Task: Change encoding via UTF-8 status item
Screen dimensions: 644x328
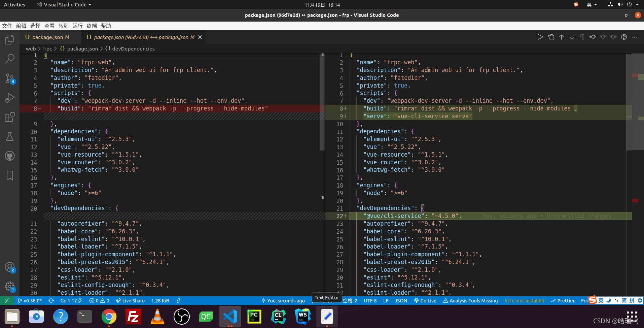Action: coord(370,301)
